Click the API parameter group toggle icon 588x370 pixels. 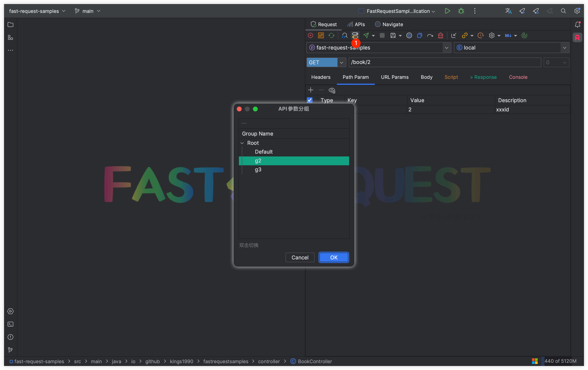click(355, 36)
